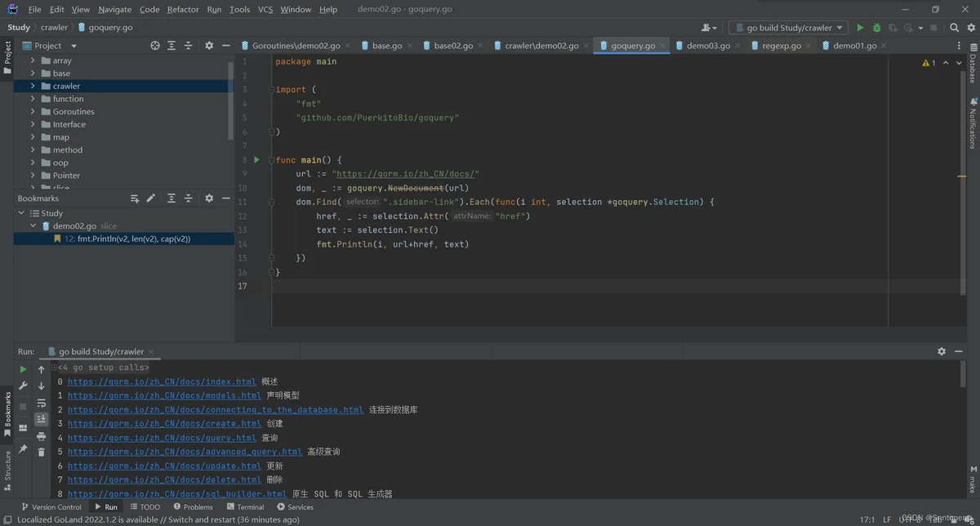Clear output with trash icon

click(41, 452)
